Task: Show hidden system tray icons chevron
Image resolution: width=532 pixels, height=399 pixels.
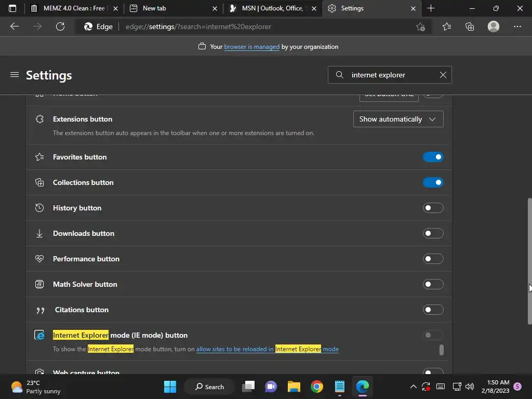Action: 413,387
